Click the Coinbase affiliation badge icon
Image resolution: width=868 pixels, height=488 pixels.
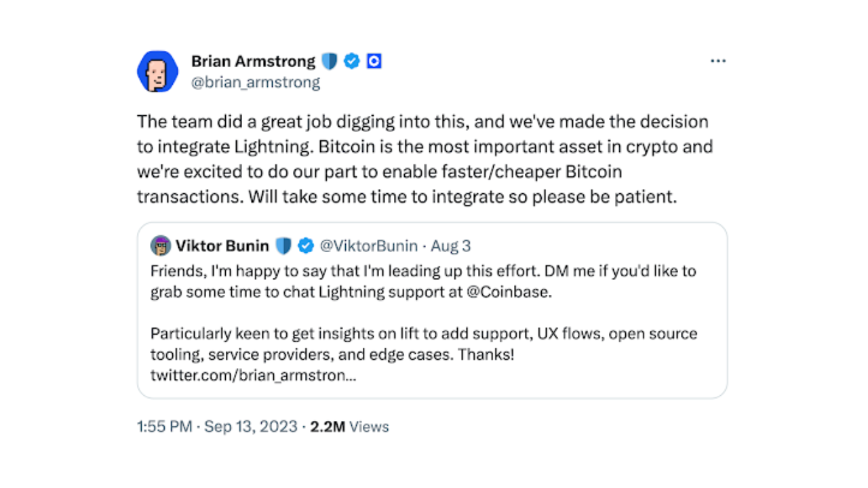[374, 62]
